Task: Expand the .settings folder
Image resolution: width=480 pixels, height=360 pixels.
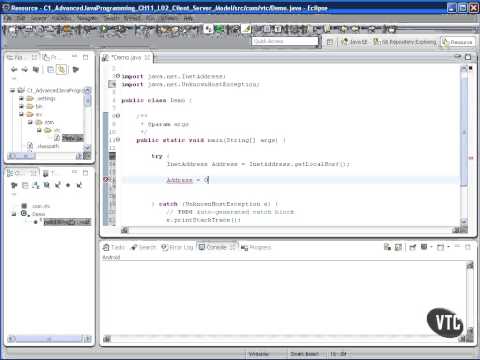Action: 21,98
